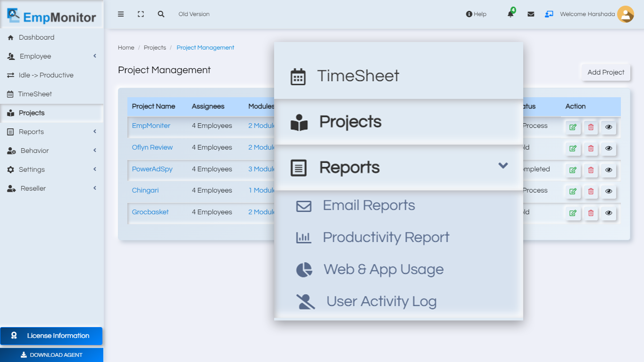Click the fullscreen expand icon
The image size is (644, 362).
coord(141,14)
